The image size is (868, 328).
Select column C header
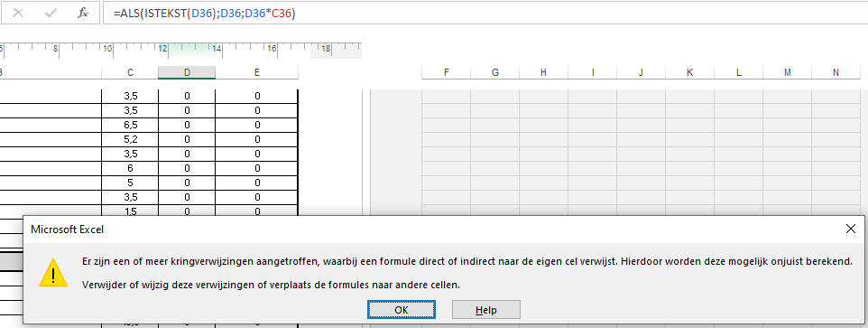130,72
